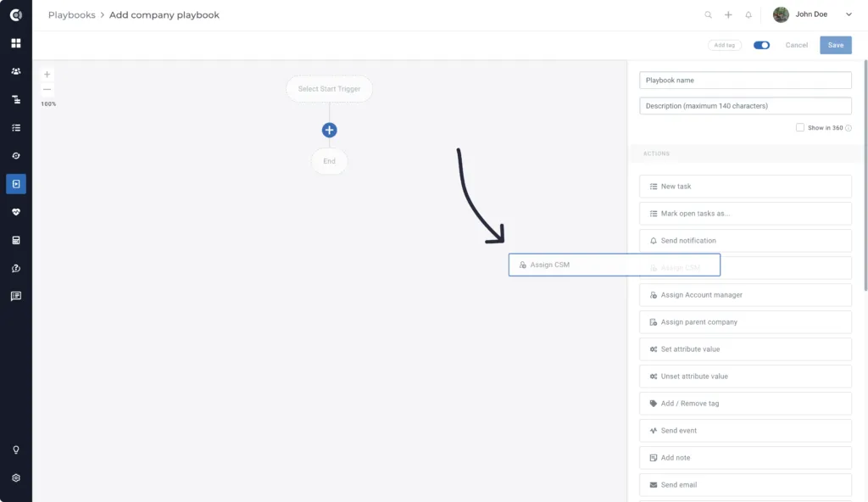
Task: Click the Add tag button
Action: pyautogui.click(x=724, y=45)
